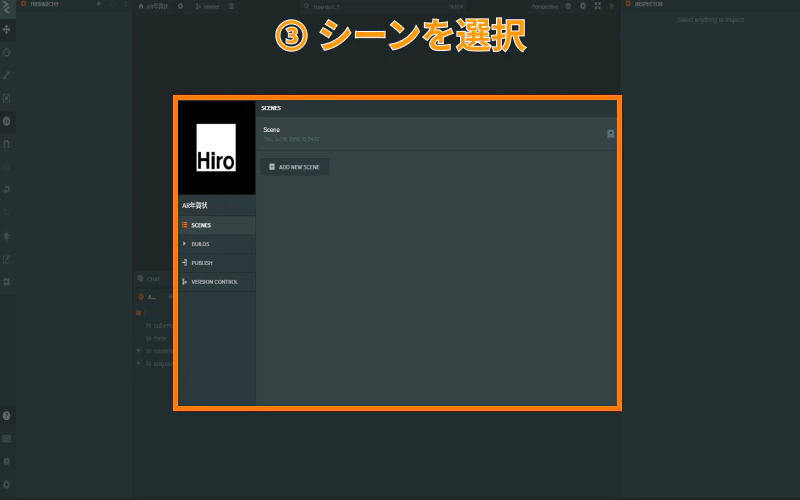
Task: Select the Resize Element tool
Action: point(7,98)
